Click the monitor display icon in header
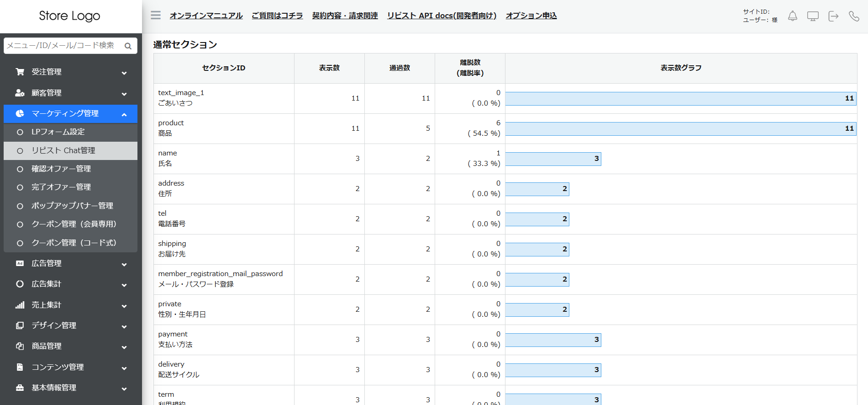This screenshot has width=868, height=405. click(813, 16)
